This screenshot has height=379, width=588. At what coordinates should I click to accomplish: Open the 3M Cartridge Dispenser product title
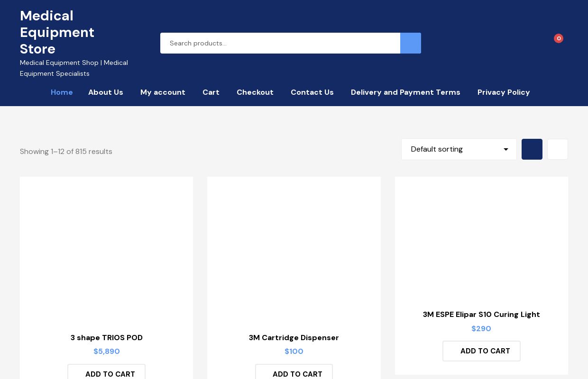click(x=294, y=338)
